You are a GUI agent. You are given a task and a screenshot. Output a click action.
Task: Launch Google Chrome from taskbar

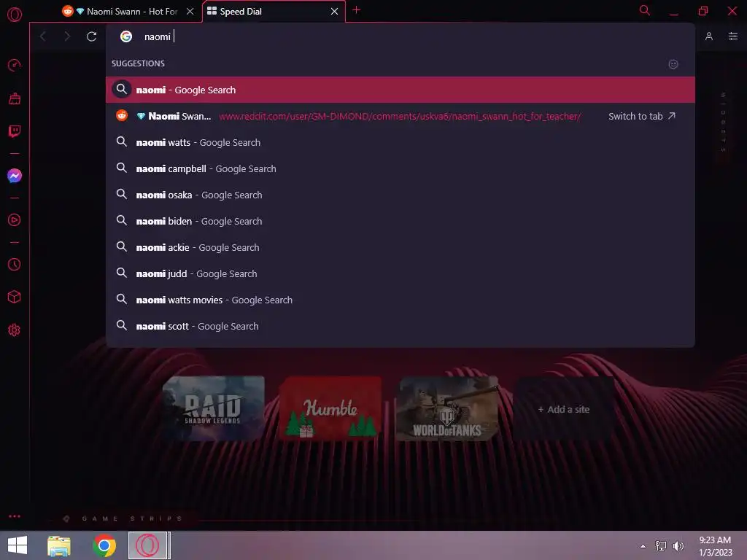tap(104, 545)
